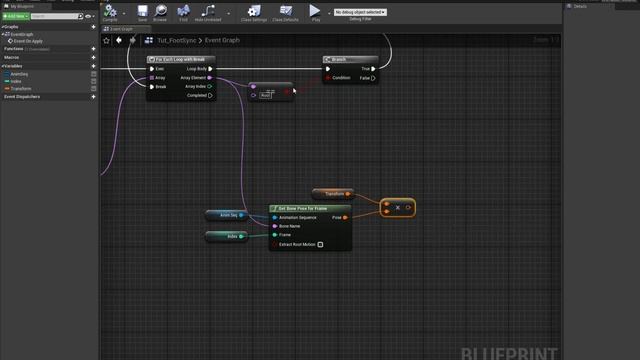Click search magnifier in My Blueprint

point(80,16)
